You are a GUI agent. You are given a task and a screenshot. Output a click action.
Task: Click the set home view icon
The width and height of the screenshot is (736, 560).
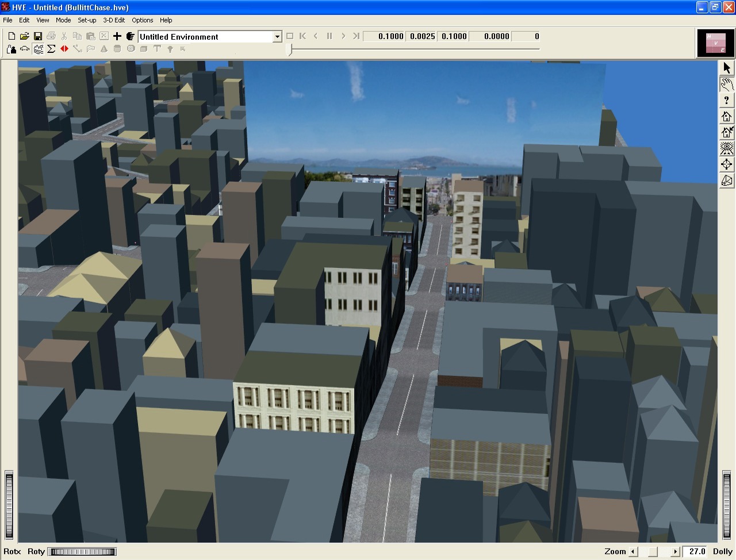click(727, 133)
